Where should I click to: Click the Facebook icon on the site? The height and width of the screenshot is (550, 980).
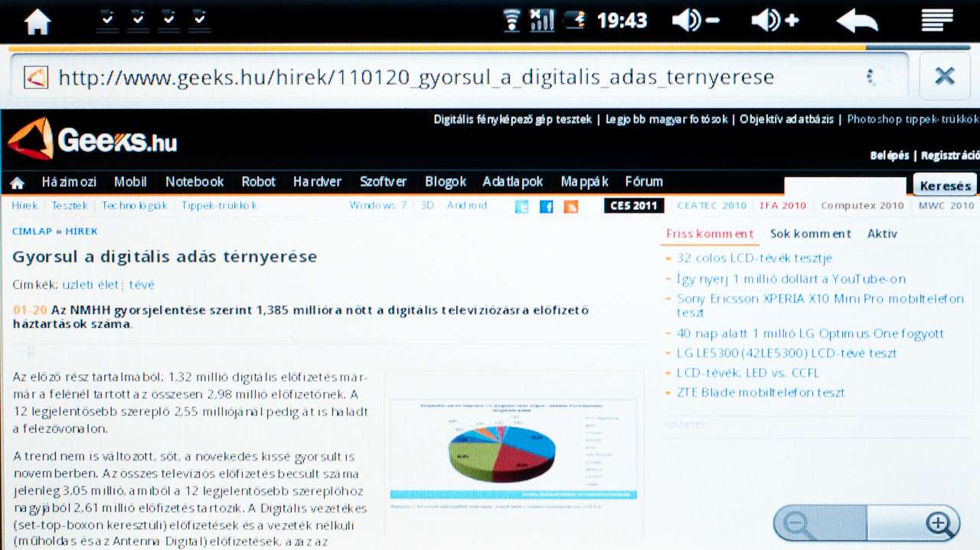pos(546,206)
